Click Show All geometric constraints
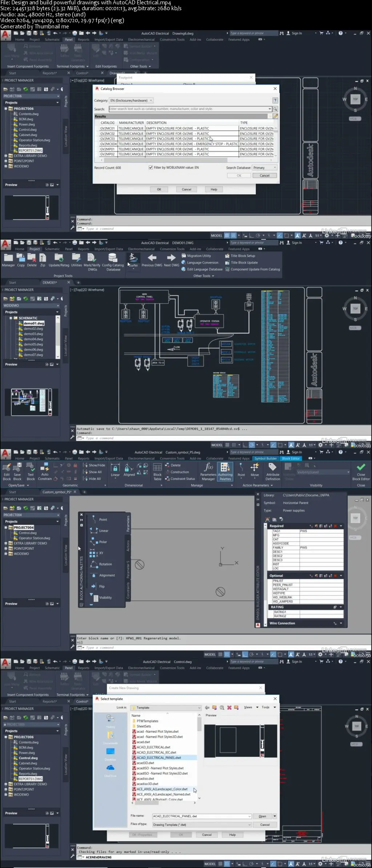Screen dimensions: 372x868 click(92, 472)
